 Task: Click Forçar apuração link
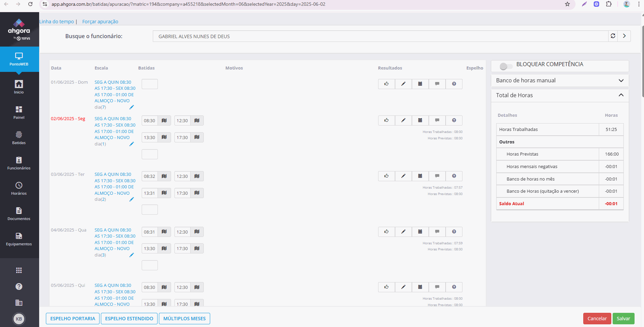coord(100,22)
